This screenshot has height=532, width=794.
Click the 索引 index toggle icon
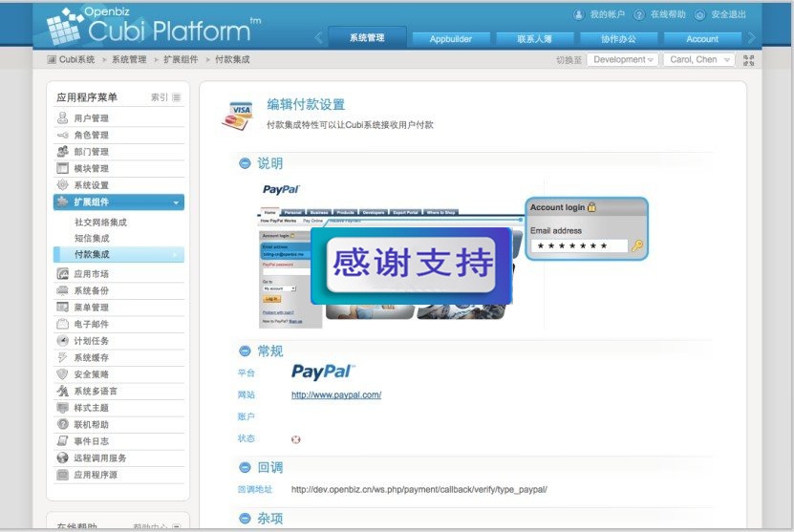[176, 97]
